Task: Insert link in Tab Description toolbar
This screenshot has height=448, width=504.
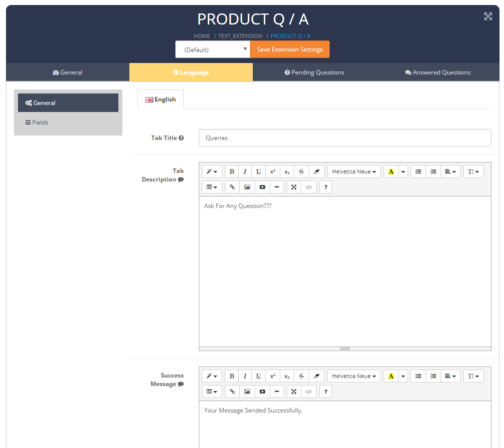Action: tap(232, 187)
